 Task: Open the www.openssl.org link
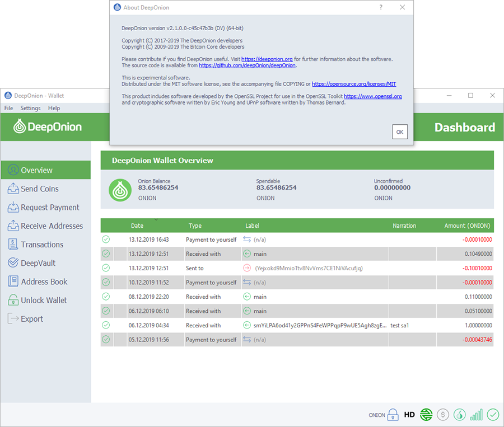373,96
